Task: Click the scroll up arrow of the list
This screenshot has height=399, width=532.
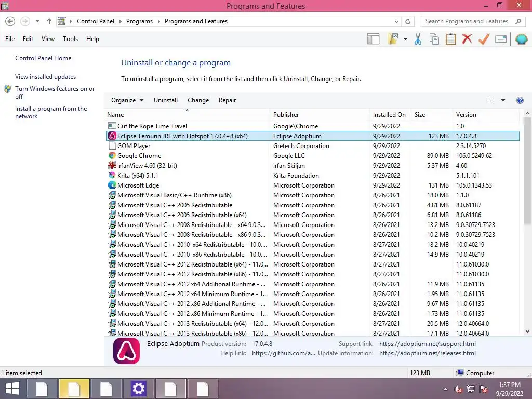Action: (x=527, y=113)
